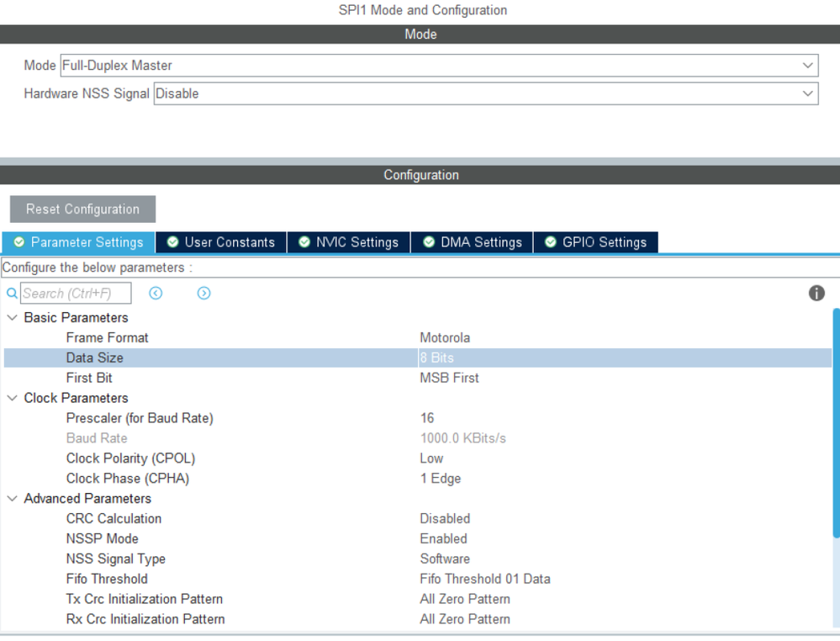
Task: Go to next search result arrow
Action: tap(203, 294)
